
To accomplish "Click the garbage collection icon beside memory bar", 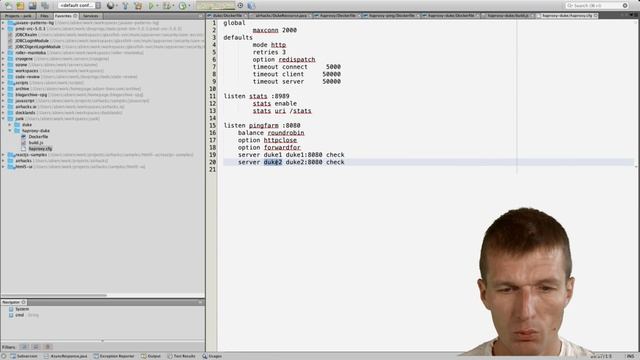I will click(240, 6).
